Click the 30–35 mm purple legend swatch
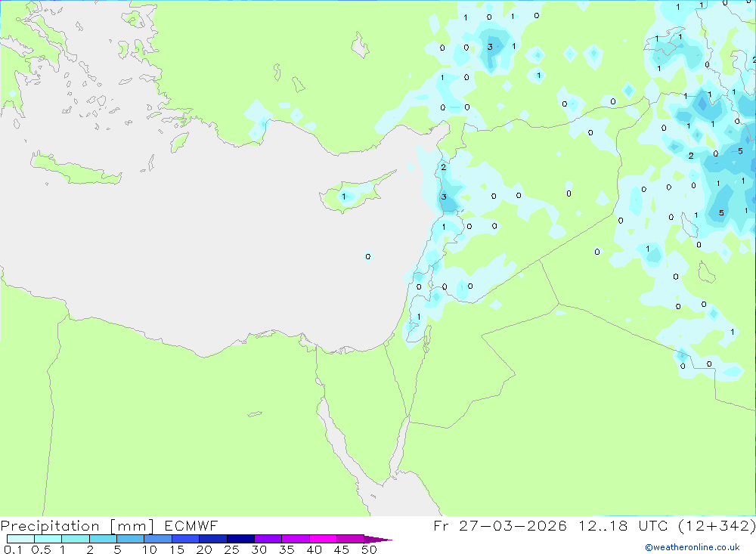Viewport: 756px width, 554px height. 268,539
